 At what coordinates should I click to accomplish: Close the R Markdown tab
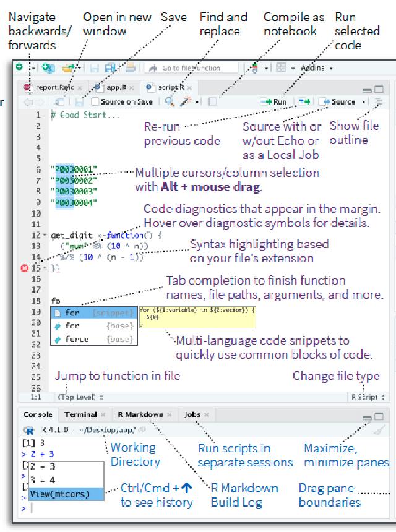tap(169, 414)
